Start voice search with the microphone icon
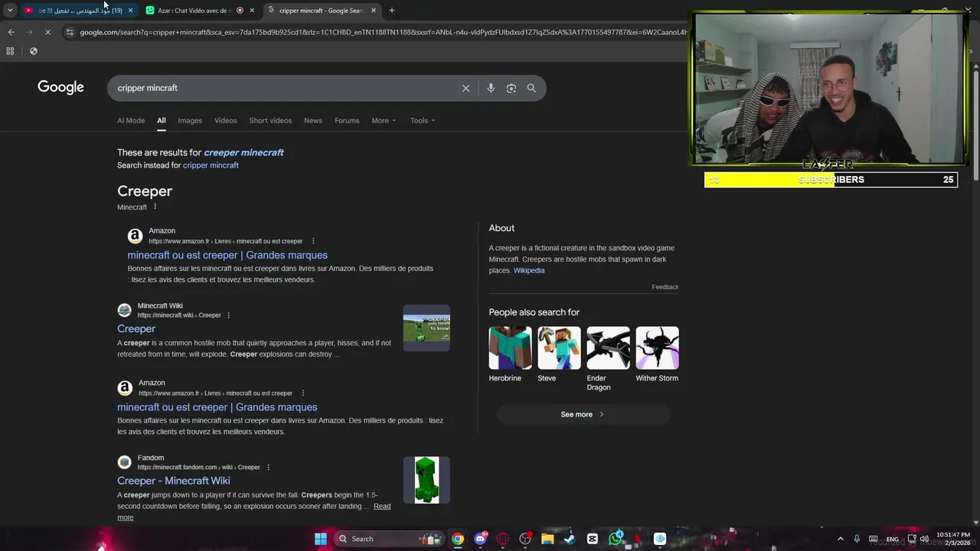 click(491, 88)
